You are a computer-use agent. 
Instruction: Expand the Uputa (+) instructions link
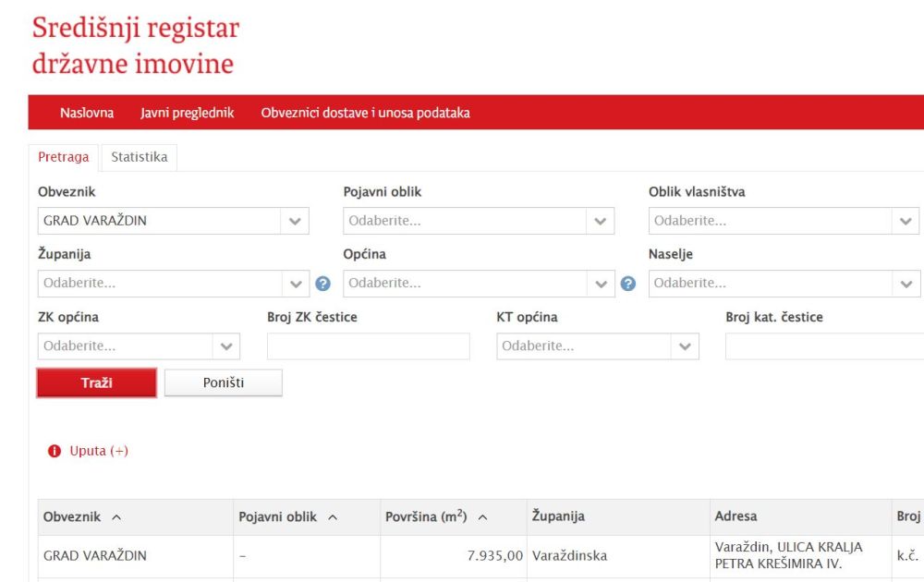(x=99, y=451)
